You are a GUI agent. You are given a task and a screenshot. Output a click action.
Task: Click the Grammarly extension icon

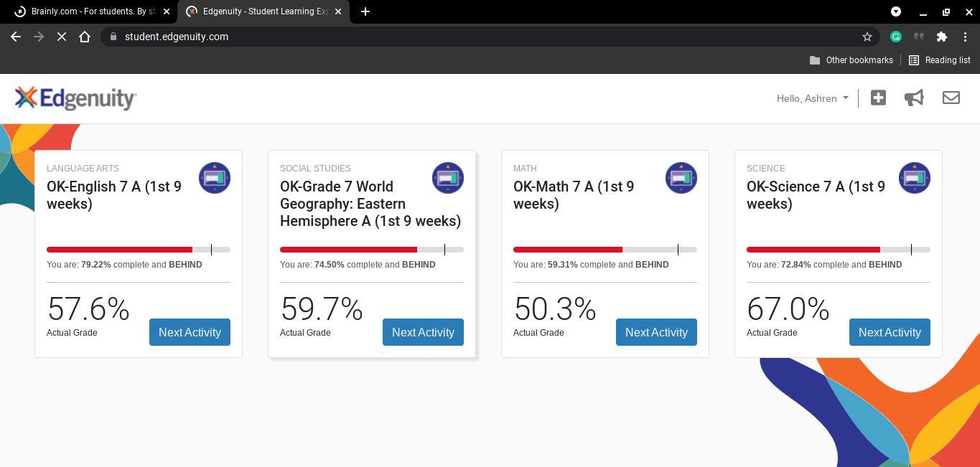896,37
